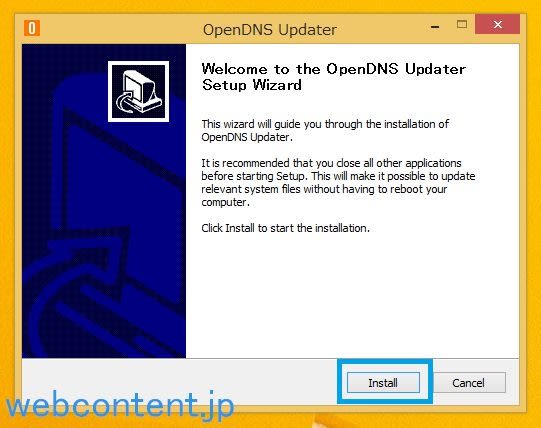541x428 pixels.
Task: Click the blue sidebar banner image
Action: [x=104, y=201]
